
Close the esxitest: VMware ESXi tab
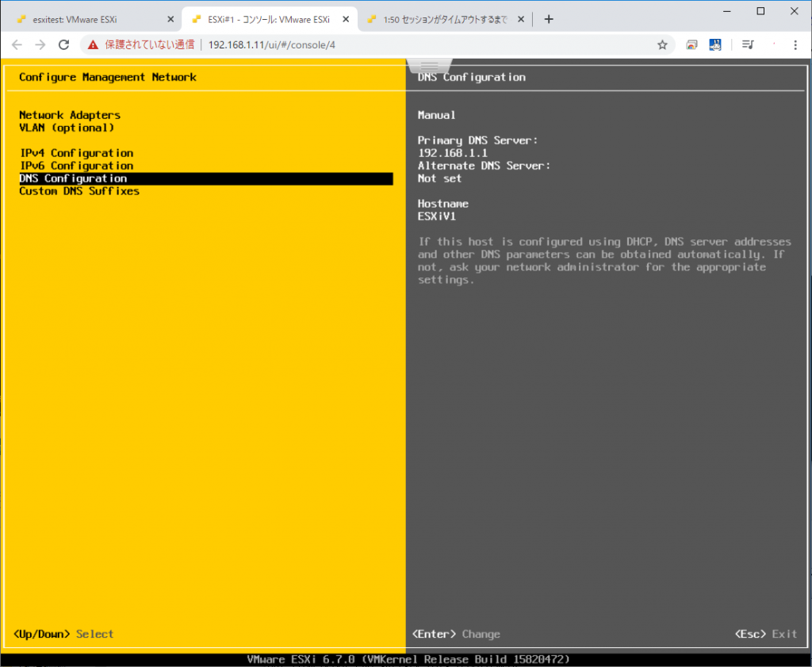coord(171,20)
